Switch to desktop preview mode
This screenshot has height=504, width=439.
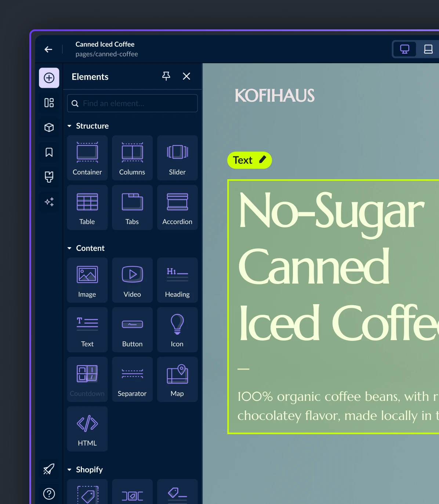pos(405,49)
